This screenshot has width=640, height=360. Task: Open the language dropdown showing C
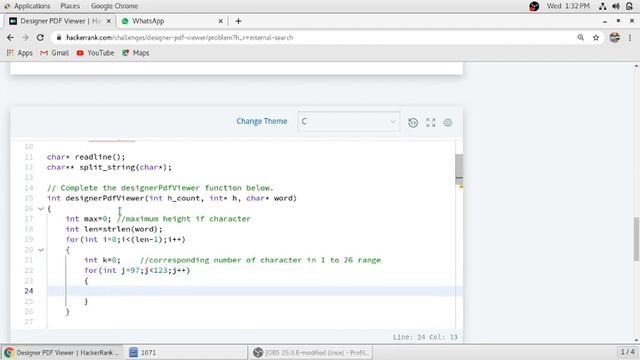(x=349, y=122)
